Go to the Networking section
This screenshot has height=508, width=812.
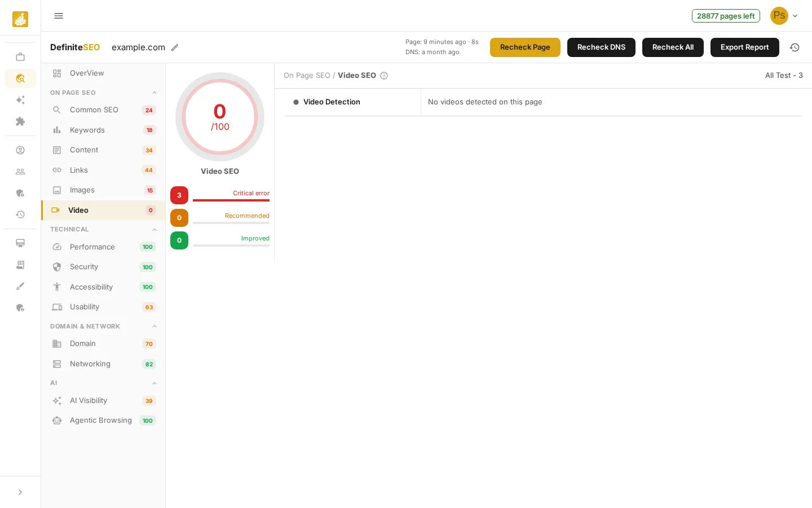point(103,364)
